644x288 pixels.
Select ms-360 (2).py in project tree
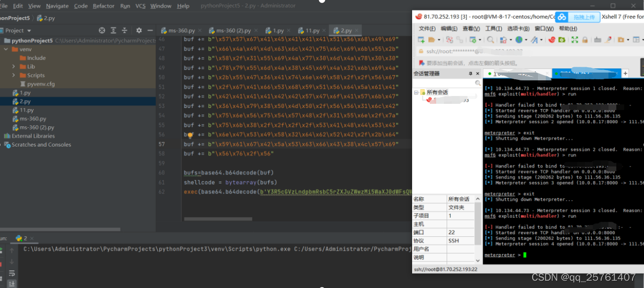point(37,127)
